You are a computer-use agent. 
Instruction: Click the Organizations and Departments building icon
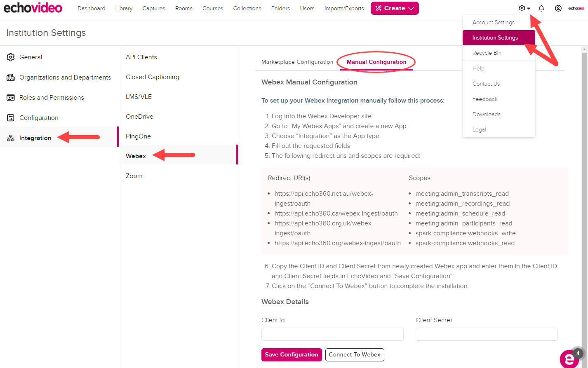point(11,77)
